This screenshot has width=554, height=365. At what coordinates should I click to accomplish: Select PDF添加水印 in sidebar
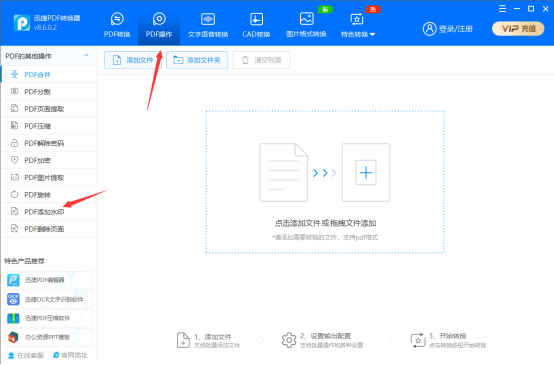[x=49, y=212]
